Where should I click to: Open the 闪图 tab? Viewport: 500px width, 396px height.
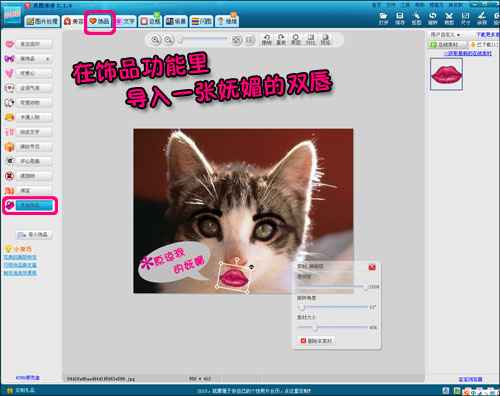pos(201,21)
